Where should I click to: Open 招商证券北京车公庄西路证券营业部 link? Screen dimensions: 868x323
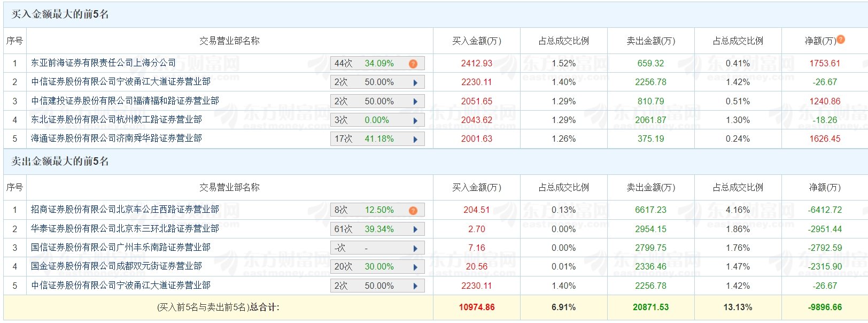(x=125, y=210)
